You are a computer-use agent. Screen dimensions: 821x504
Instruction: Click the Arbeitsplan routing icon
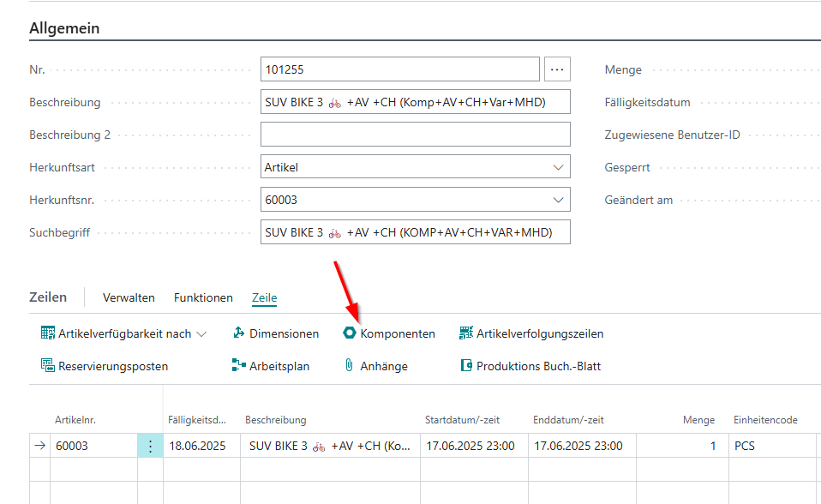point(239,366)
